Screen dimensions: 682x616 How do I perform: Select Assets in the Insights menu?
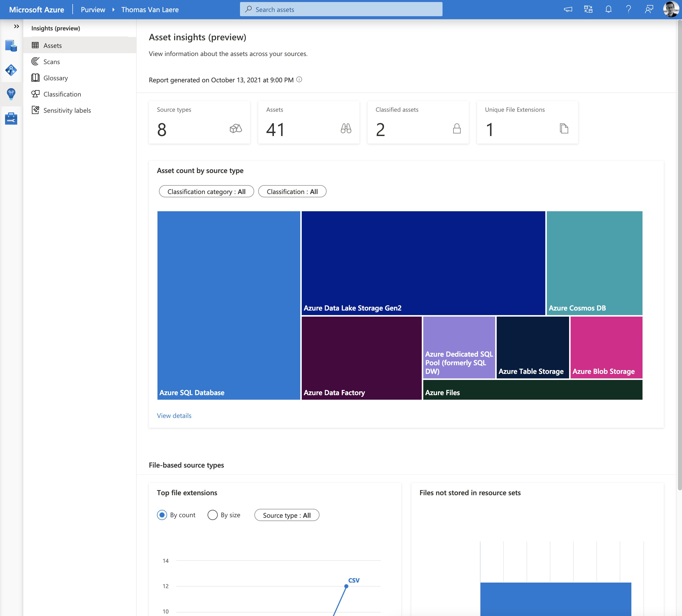click(x=80, y=45)
